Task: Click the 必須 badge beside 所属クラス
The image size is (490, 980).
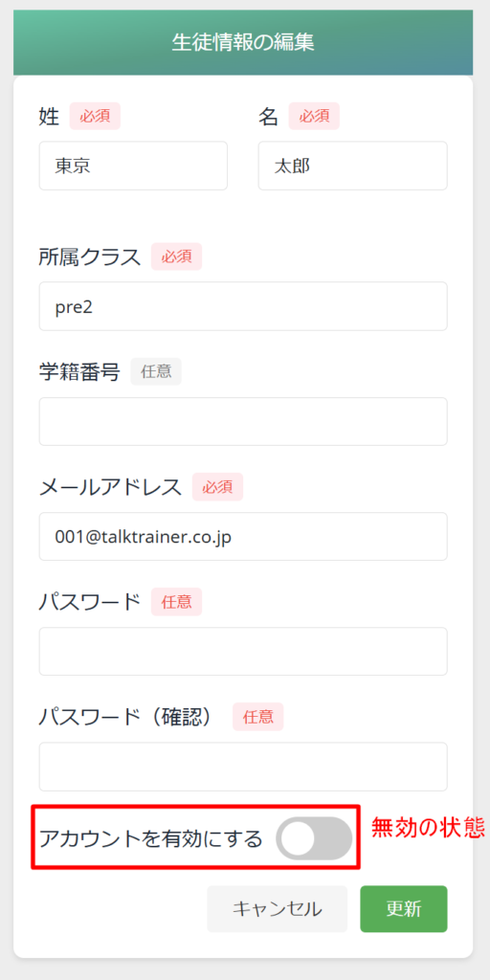Action: click(x=176, y=256)
